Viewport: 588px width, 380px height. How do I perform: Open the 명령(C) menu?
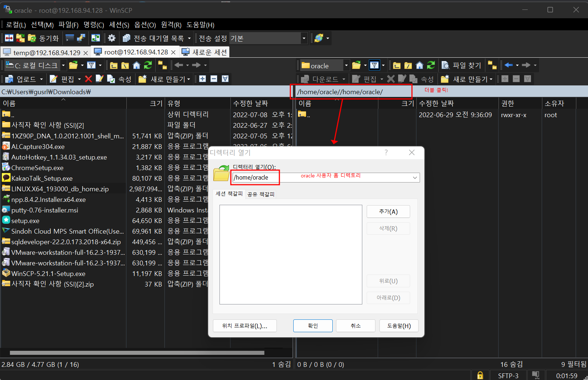[x=94, y=25]
